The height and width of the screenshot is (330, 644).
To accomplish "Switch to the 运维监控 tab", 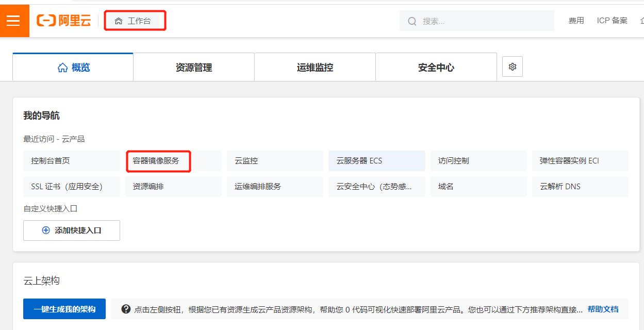I will click(315, 68).
